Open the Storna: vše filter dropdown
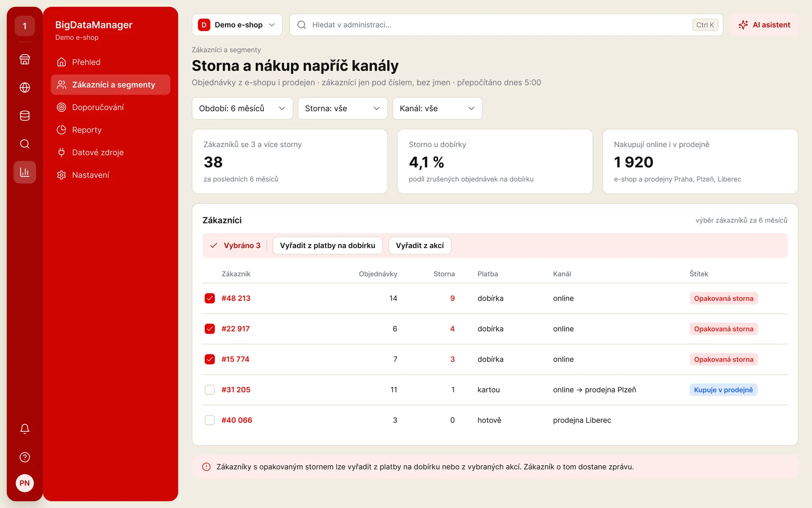The image size is (812, 508). 343,108
